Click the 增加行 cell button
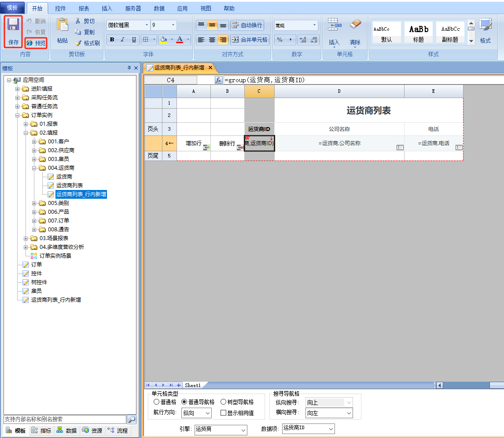Screen dimensions: 504x438 [x=194, y=143]
